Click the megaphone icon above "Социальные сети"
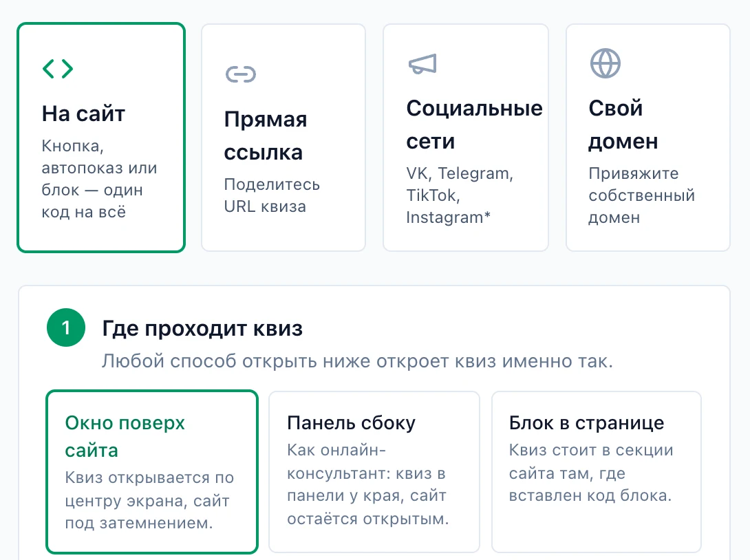 pyautogui.click(x=422, y=63)
